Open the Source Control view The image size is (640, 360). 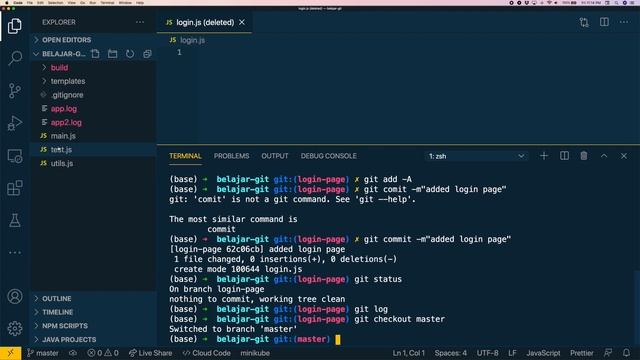pos(15,91)
